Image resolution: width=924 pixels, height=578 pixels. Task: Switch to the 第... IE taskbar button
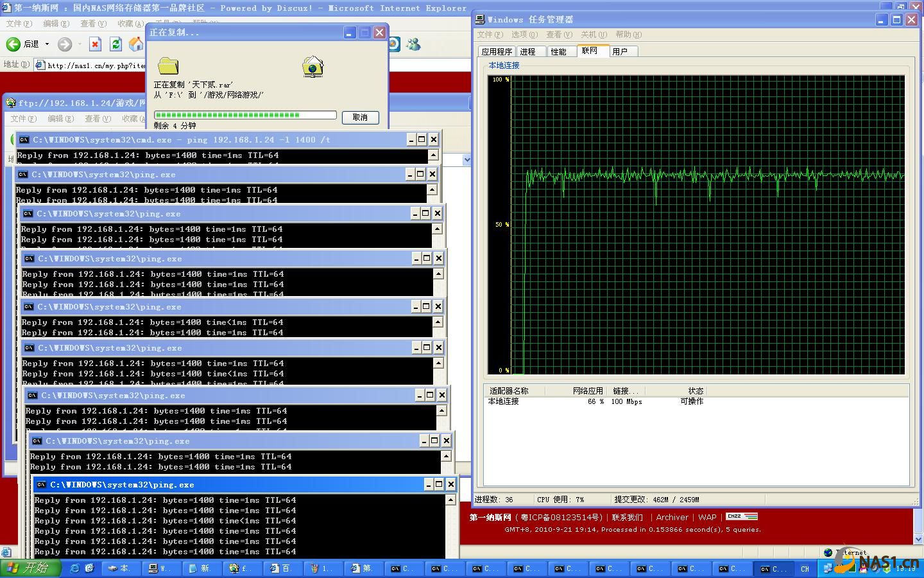coord(363,568)
